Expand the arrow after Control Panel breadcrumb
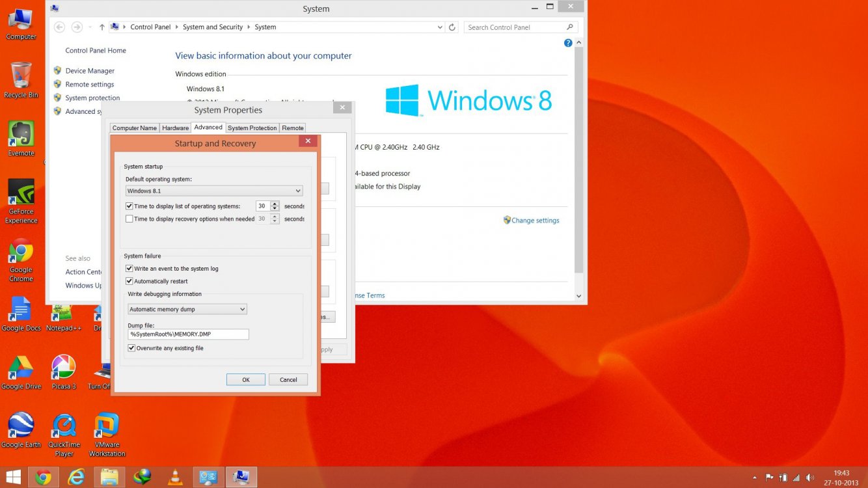Screen dimensions: 868x488 pos(177,27)
